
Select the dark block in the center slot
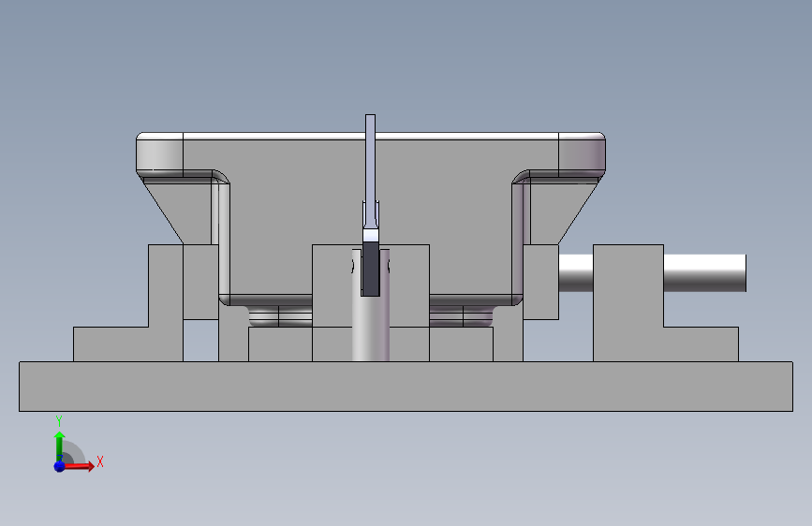pos(370,269)
